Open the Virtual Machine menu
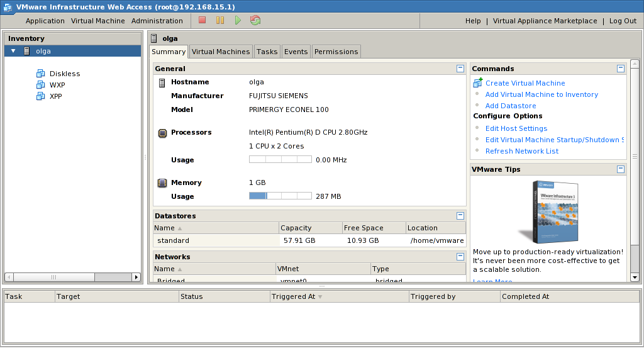Image resolution: width=644 pixels, height=348 pixels. [x=97, y=21]
